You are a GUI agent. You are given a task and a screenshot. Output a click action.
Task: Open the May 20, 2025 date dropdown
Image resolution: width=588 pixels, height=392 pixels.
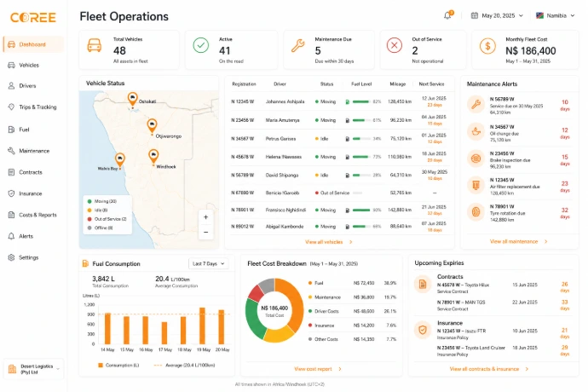click(x=498, y=15)
